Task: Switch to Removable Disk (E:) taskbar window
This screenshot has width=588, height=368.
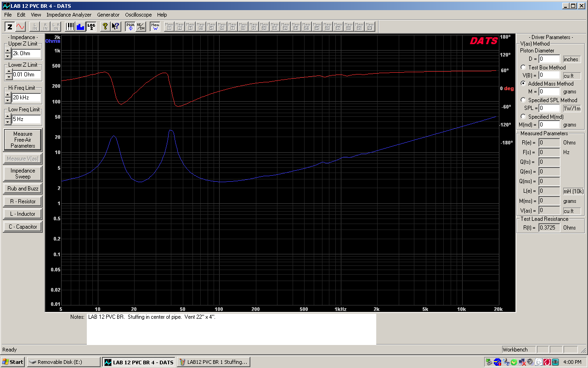Action: tap(63, 362)
